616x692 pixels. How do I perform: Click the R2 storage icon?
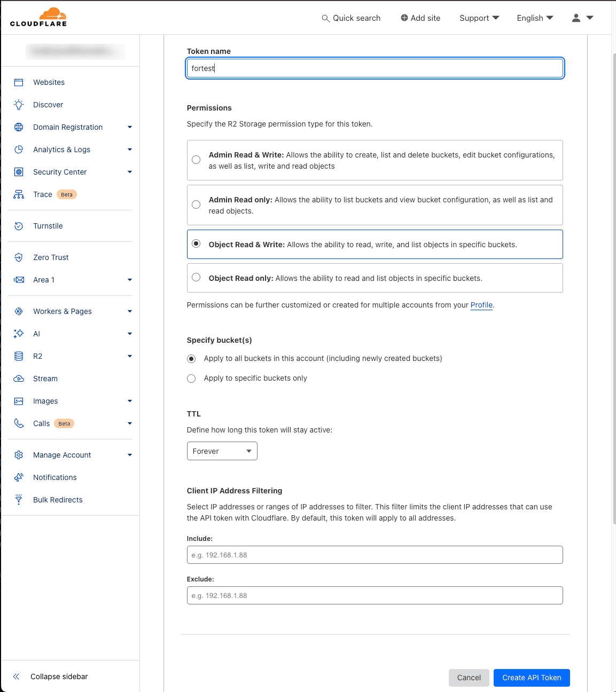pyautogui.click(x=19, y=356)
